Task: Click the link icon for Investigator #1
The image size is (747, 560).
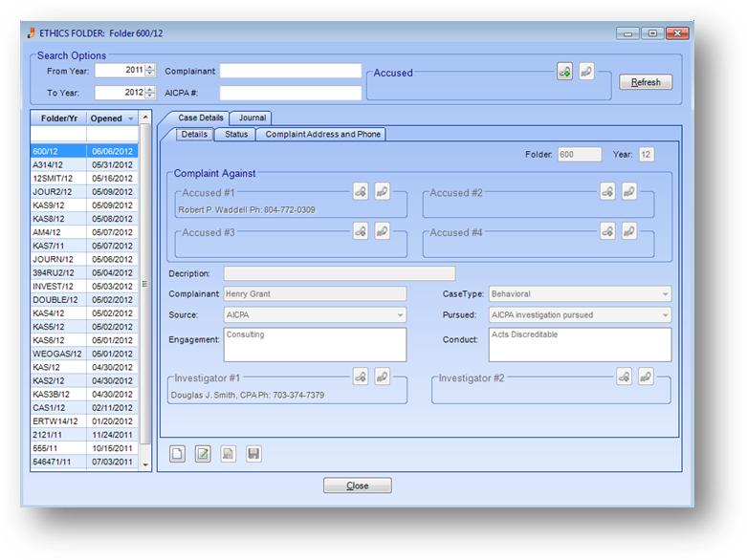Action: (361, 377)
